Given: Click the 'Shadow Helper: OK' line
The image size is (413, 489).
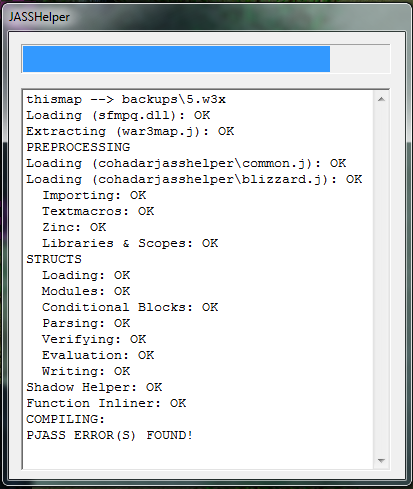Looking at the screenshot, I should click(x=94, y=387).
